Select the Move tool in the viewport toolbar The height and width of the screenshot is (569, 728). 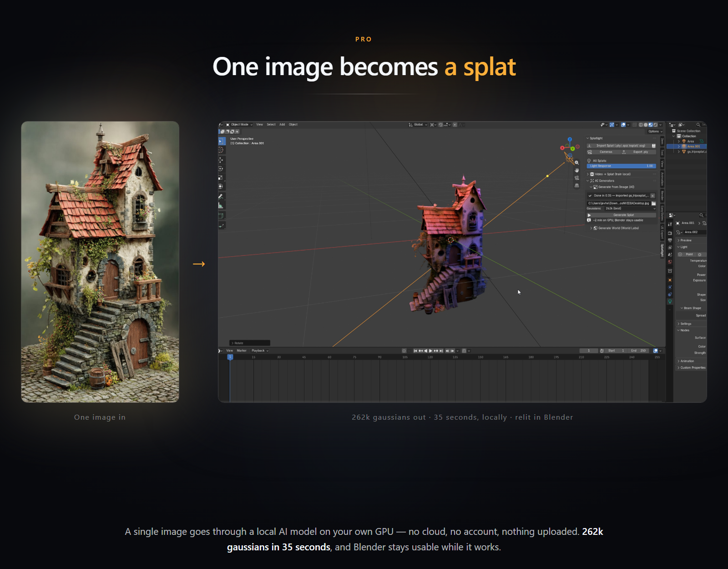pyautogui.click(x=222, y=160)
